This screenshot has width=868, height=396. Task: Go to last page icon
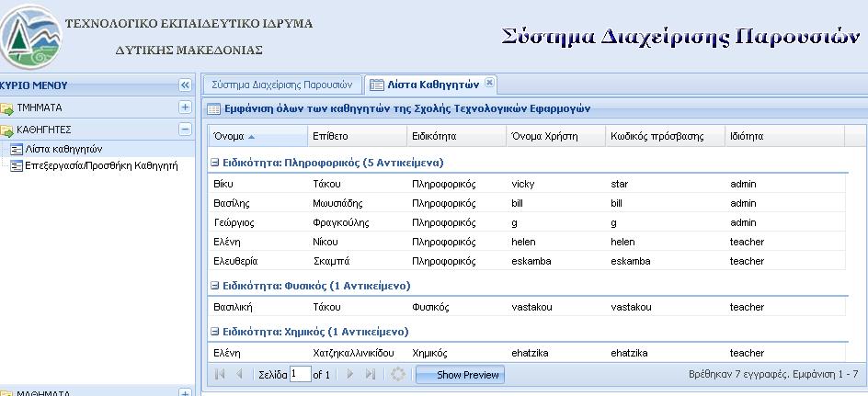[371, 375]
